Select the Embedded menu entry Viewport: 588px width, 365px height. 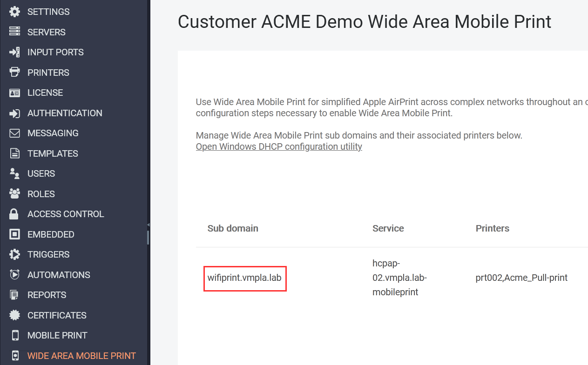(x=51, y=234)
